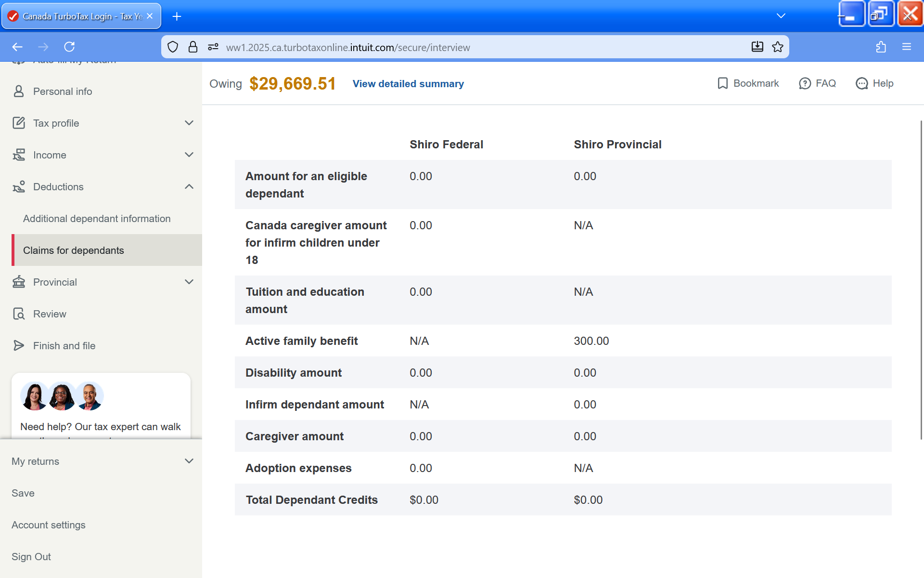Expand the Income section chevron
Viewport: 924px width, 578px height.
(x=189, y=155)
